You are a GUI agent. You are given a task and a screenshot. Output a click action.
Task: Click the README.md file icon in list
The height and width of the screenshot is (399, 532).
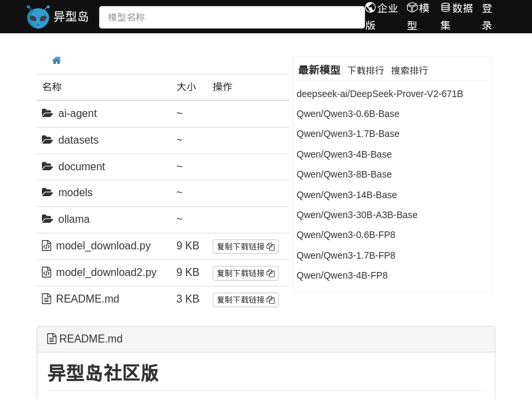47,299
